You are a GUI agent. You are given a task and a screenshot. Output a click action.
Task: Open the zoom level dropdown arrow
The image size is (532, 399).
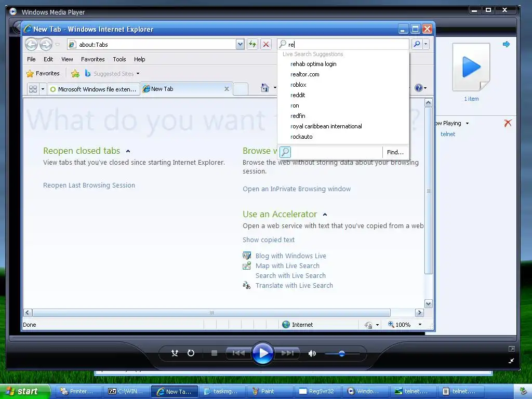pos(420,325)
